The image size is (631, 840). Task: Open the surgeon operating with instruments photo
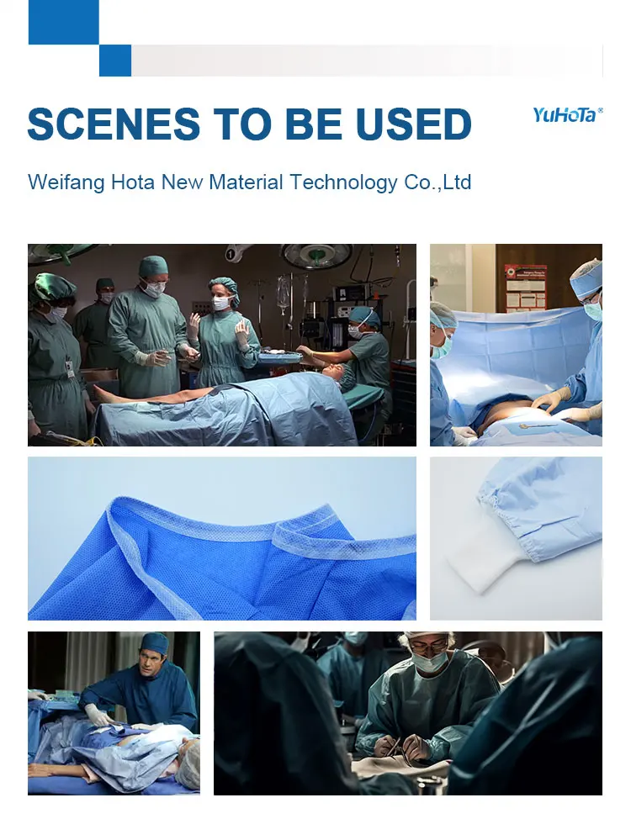[408, 713]
